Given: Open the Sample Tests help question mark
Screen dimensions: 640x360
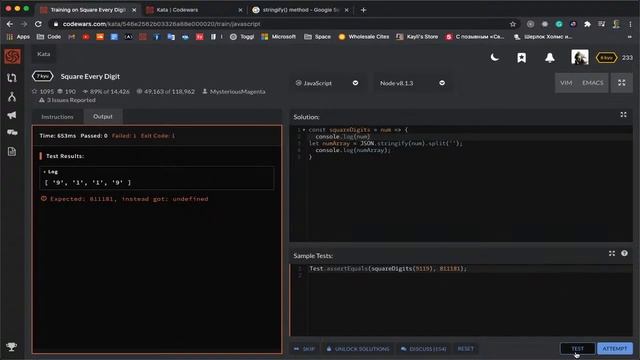Looking at the screenshot, I should (x=624, y=253).
